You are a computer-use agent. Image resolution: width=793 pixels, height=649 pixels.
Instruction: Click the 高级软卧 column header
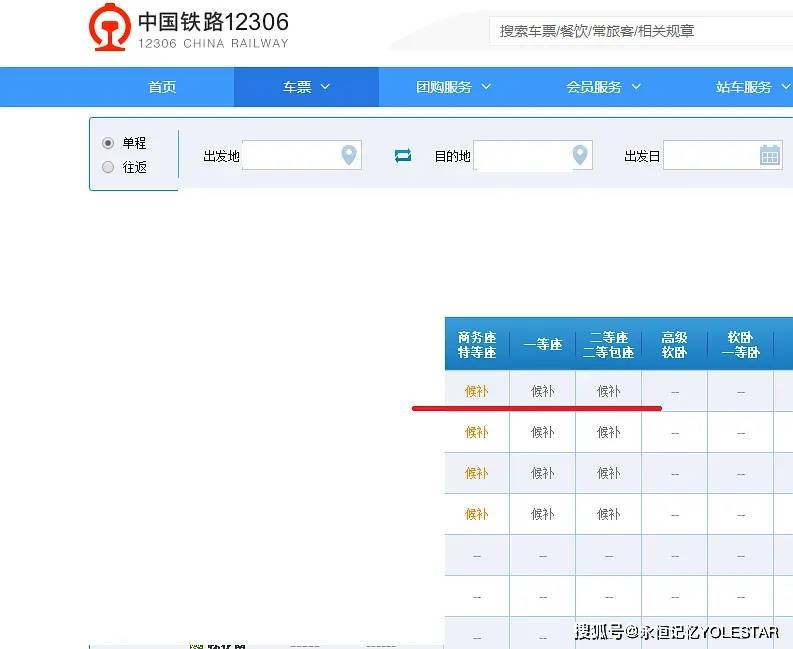click(674, 344)
